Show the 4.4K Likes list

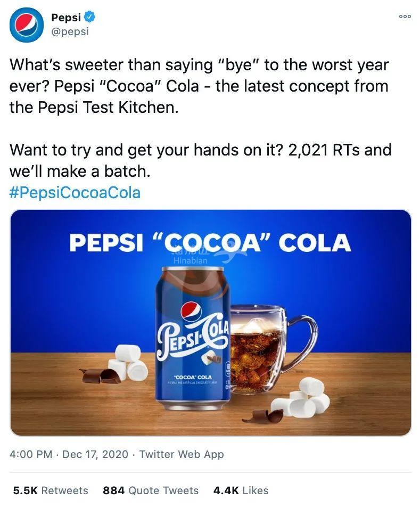tap(241, 490)
